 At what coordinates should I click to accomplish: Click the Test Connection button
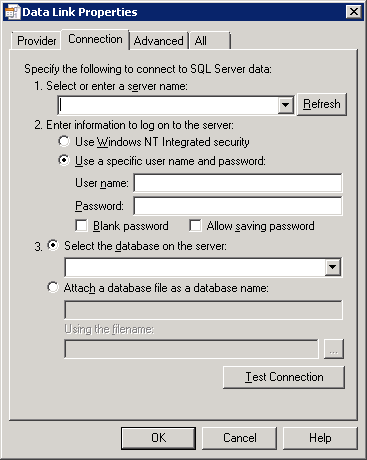click(284, 377)
